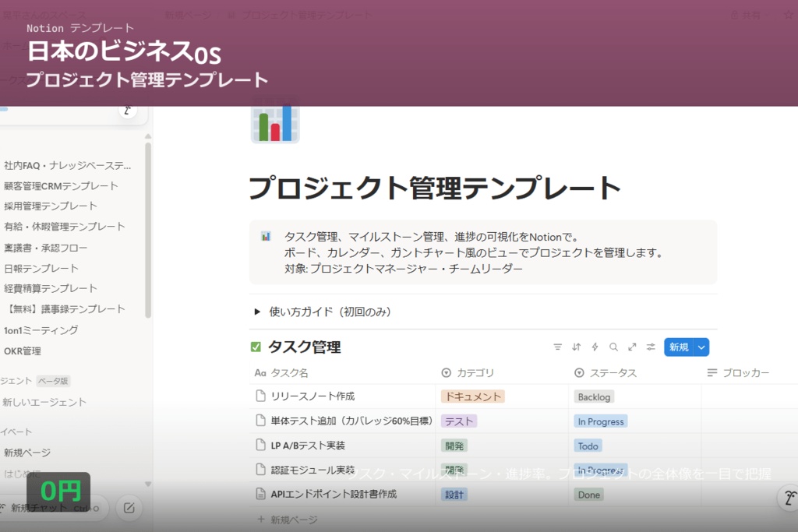The height and width of the screenshot is (532, 798).
Task: Click the green テスト category tag
Action: click(459, 421)
